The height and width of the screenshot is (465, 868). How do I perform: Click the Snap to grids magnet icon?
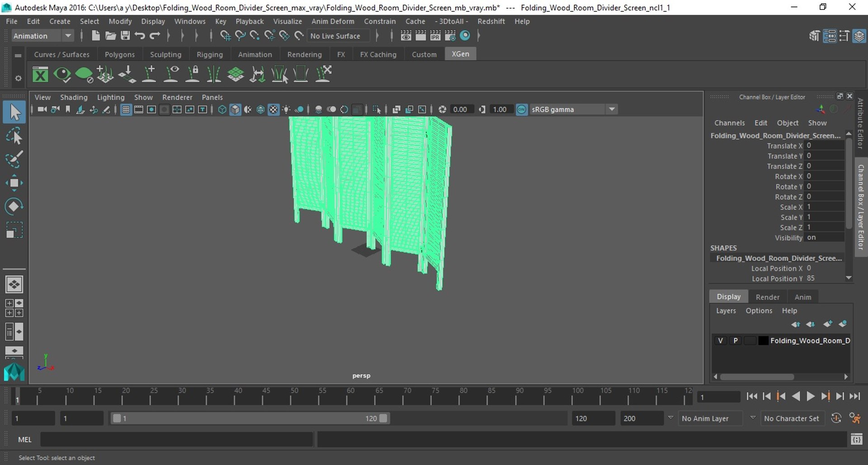tap(225, 35)
